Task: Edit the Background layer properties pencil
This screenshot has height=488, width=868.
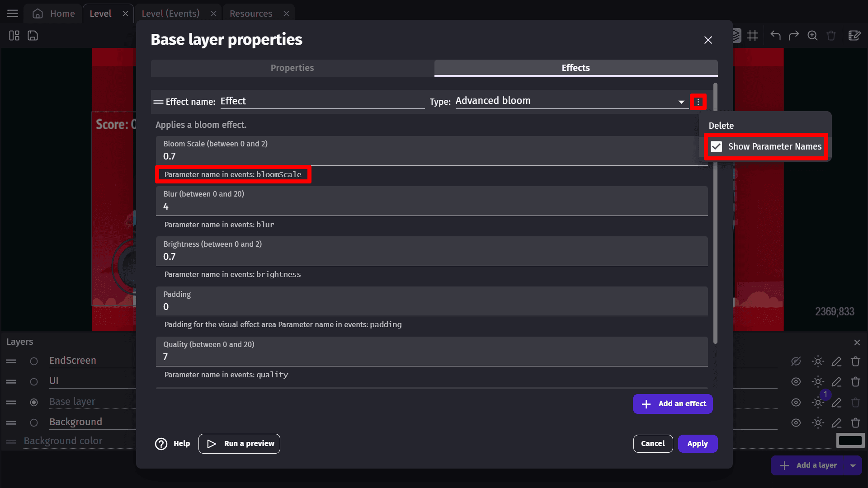Action: click(836, 423)
